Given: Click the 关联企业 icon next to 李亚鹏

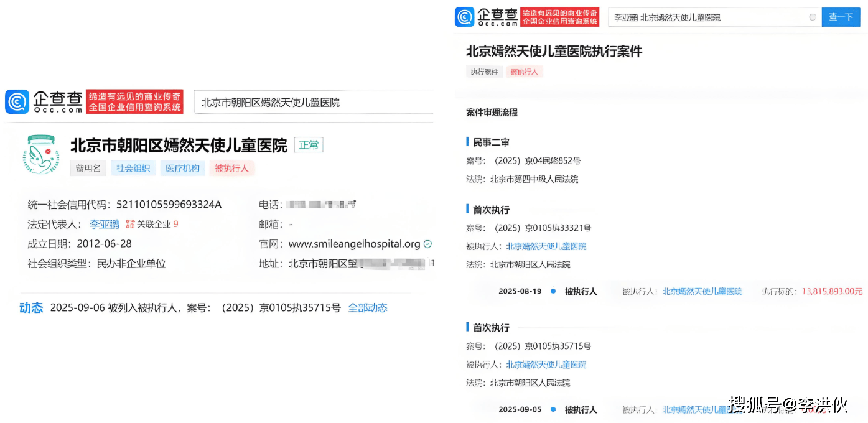Looking at the screenshot, I should click(x=130, y=224).
